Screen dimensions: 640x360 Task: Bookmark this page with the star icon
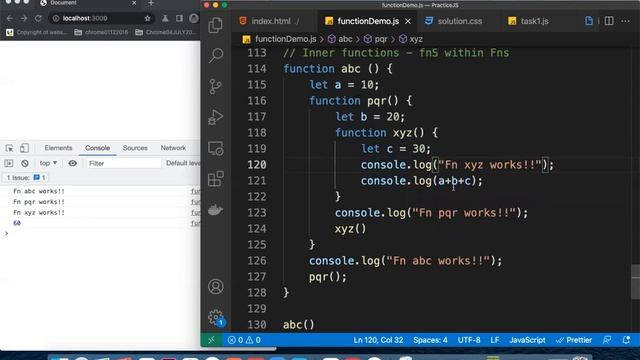click(147, 18)
